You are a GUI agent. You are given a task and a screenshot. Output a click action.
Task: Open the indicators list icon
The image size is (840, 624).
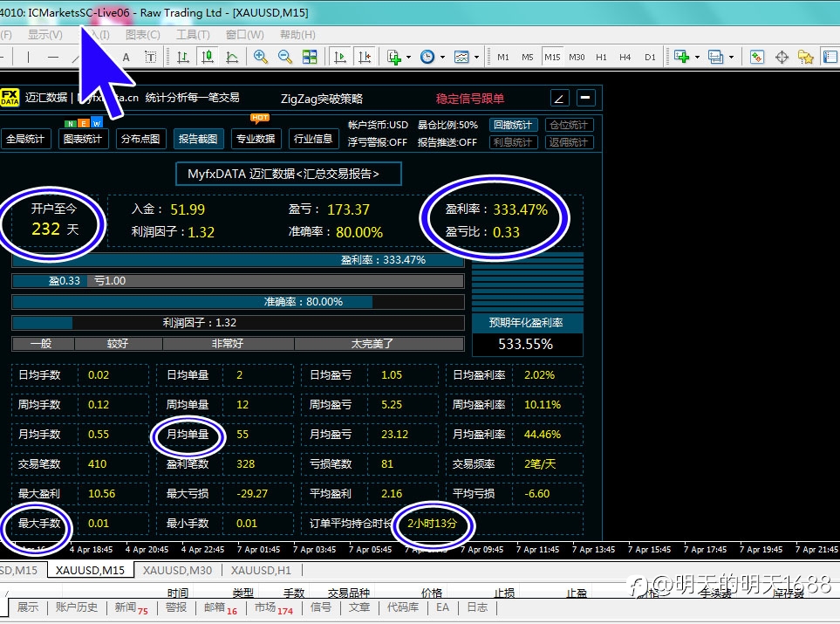(395, 57)
